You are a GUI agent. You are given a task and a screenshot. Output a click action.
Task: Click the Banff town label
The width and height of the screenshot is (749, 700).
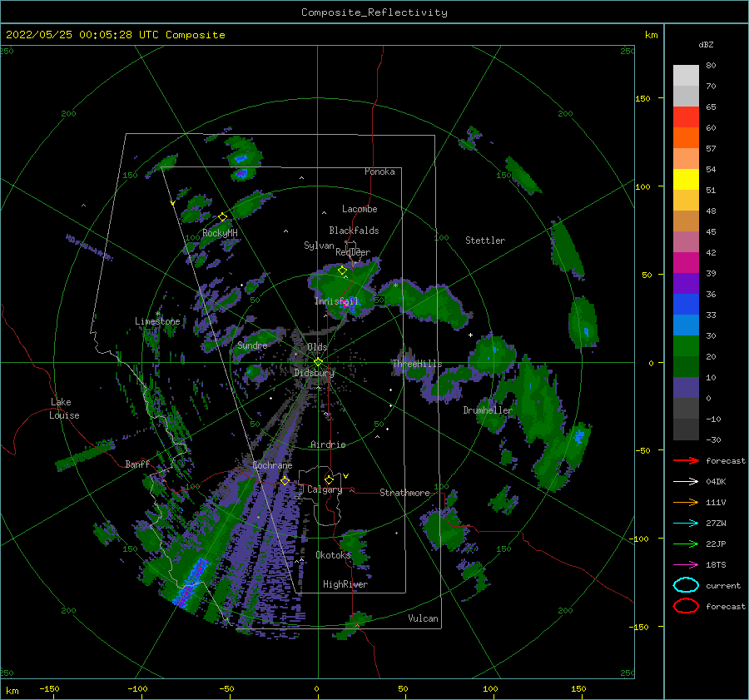137,464
